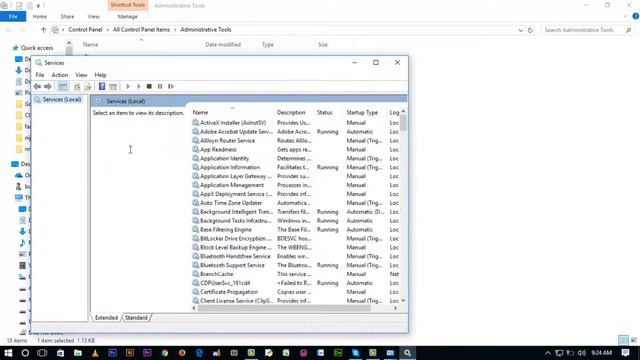Open File Explorer from the taskbar
The width and height of the screenshot is (640, 360).
pos(78,353)
